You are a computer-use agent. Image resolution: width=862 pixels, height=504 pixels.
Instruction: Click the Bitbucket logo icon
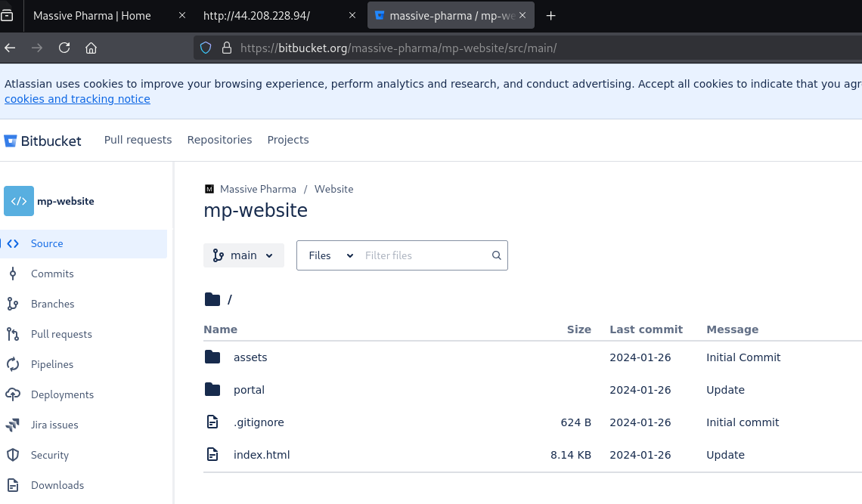click(x=11, y=141)
